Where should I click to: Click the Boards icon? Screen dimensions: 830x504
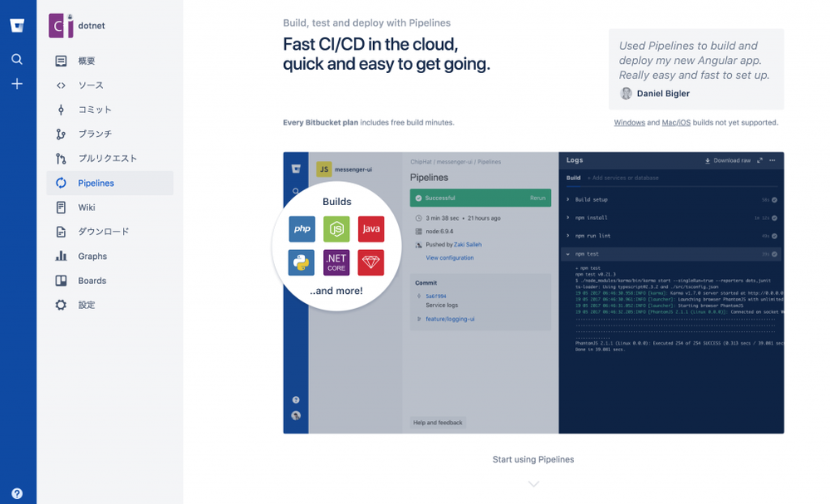point(61,281)
